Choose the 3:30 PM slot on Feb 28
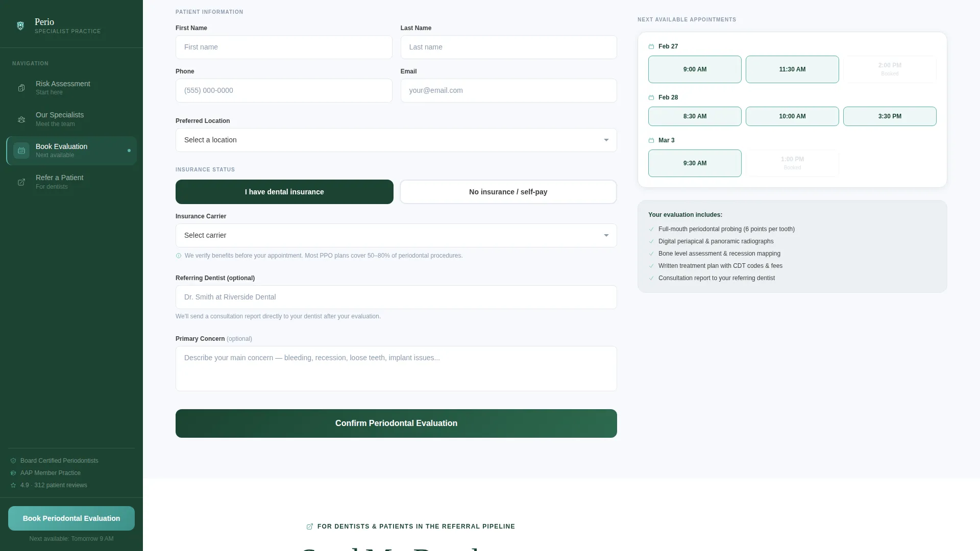 (x=890, y=116)
